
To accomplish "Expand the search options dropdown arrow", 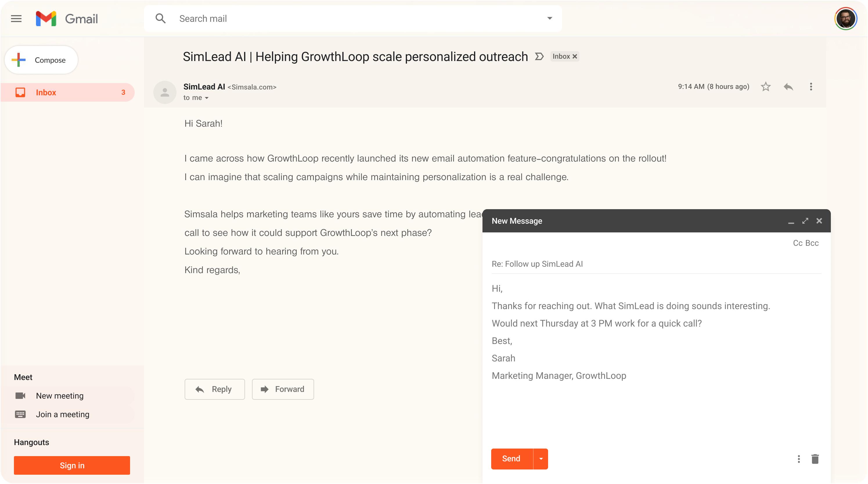I will coord(550,19).
